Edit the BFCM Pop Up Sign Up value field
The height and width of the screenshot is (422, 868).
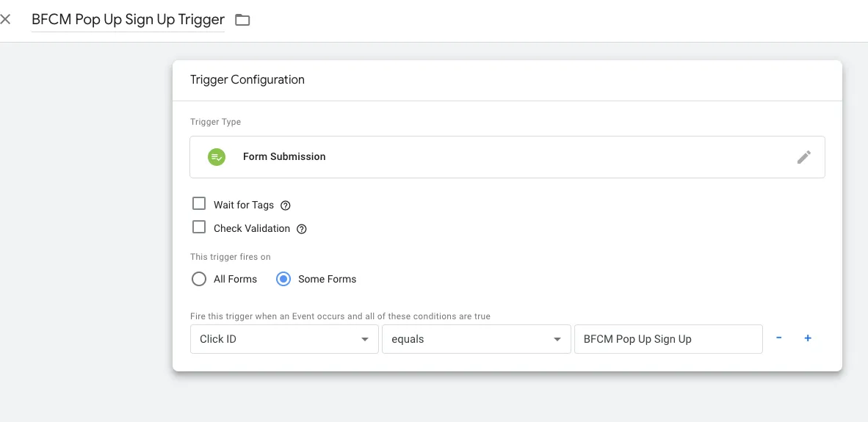click(669, 339)
